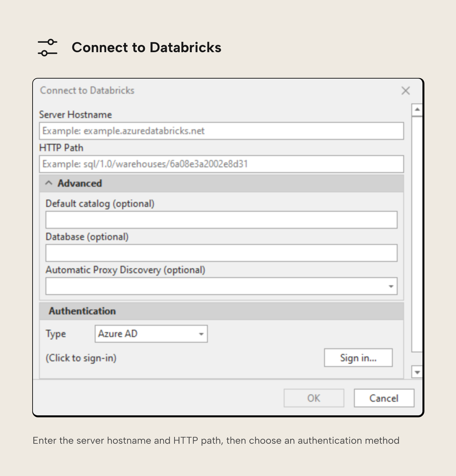Screen dimensions: 456x476
Task: Click the "HTTP Path" label
Action: pos(61,148)
